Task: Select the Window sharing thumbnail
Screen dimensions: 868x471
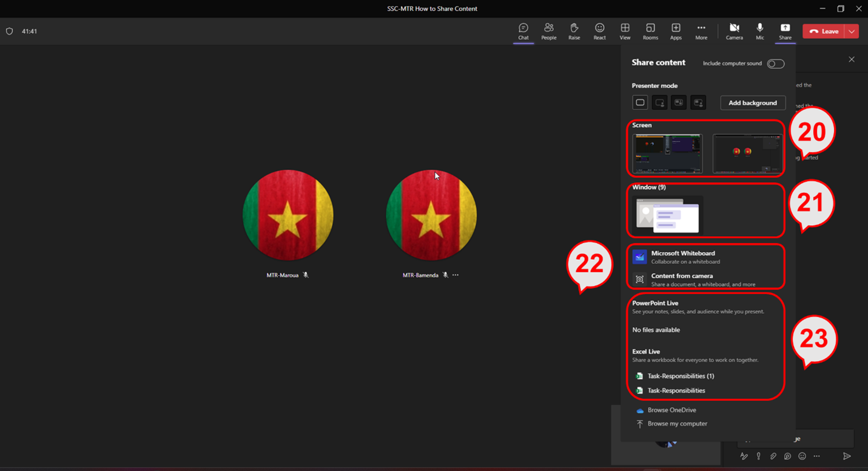Action: pyautogui.click(x=667, y=215)
